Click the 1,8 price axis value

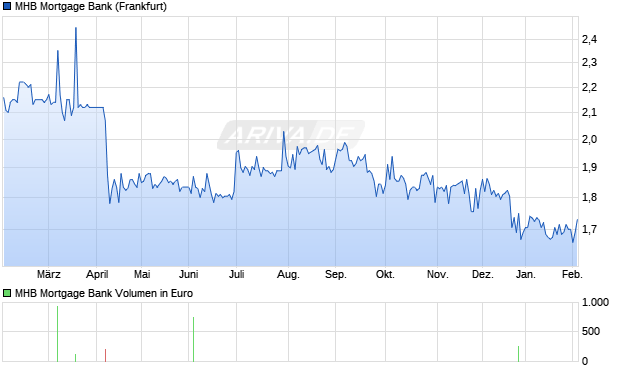pos(589,197)
